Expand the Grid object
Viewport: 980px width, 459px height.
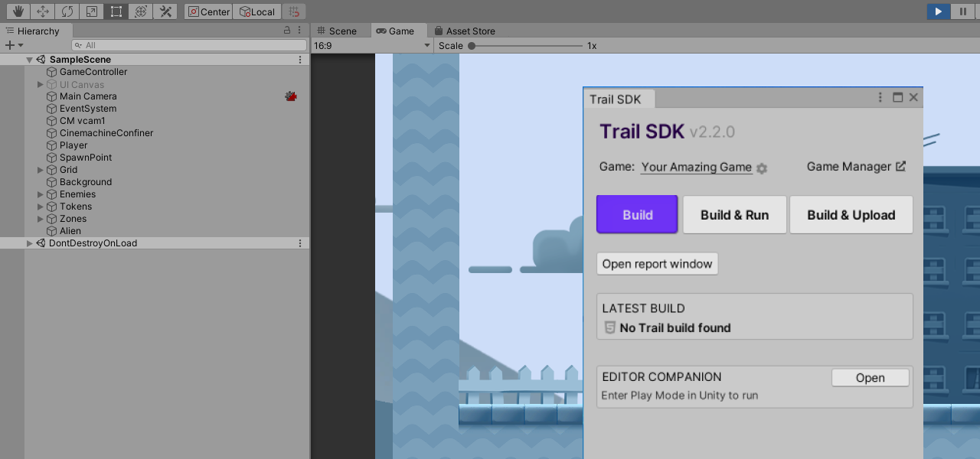tap(41, 170)
